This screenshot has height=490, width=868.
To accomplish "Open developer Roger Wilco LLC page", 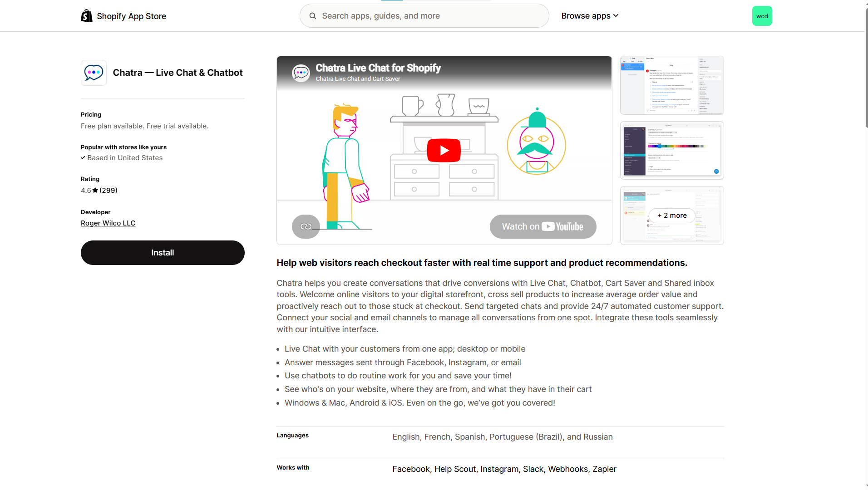I will click(x=108, y=223).
